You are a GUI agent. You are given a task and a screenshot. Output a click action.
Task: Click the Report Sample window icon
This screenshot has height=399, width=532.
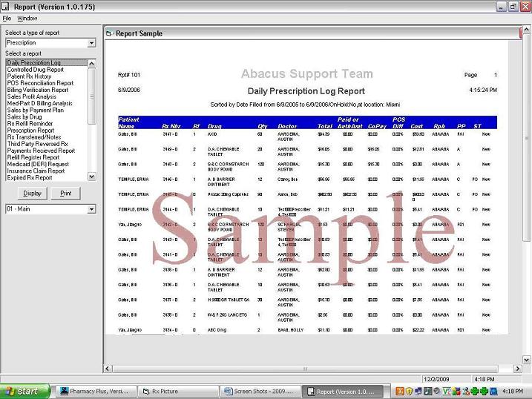(x=108, y=33)
